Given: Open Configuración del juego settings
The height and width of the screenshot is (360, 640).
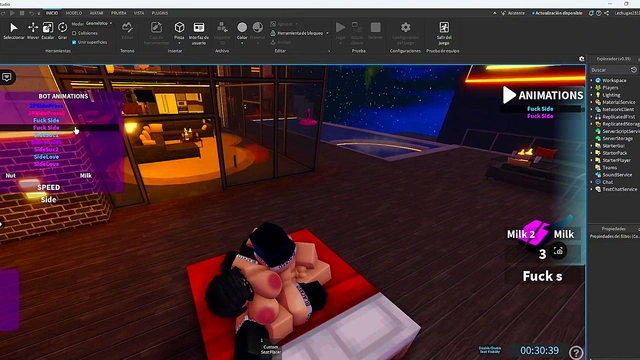Looking at the screenshot, I should pyautogui.click(x=405, y=33).
